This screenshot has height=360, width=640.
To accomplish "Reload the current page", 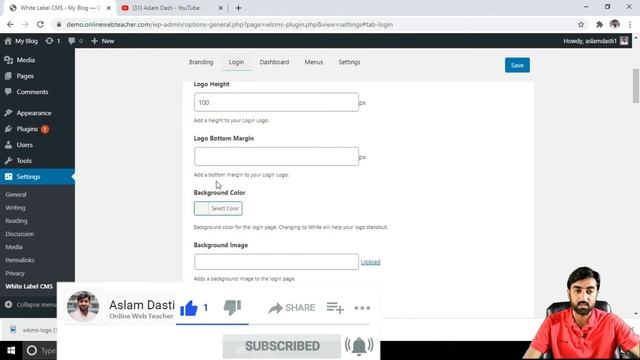I will click(40, 24).
